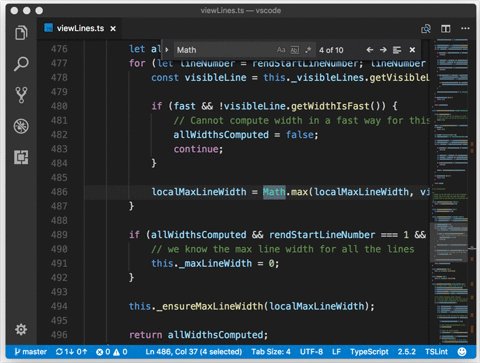
Task: Toggle Match Case in find widget
Action: click(281, 50)
